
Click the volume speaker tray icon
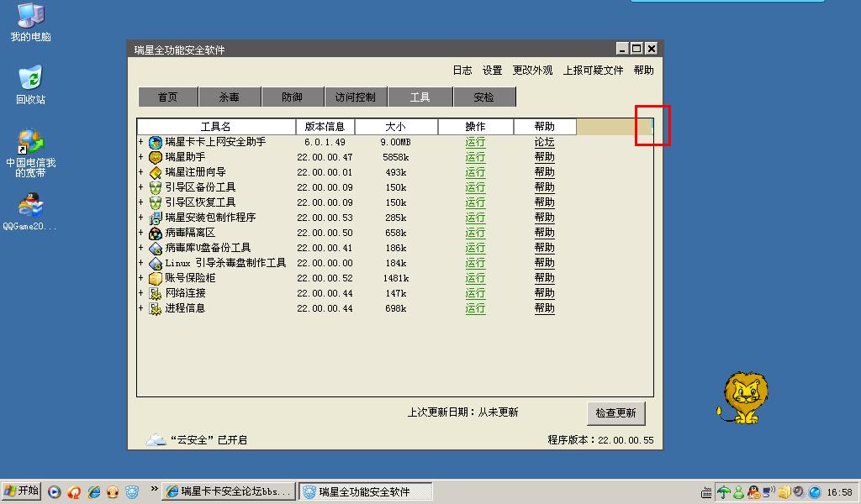[799, 492]
